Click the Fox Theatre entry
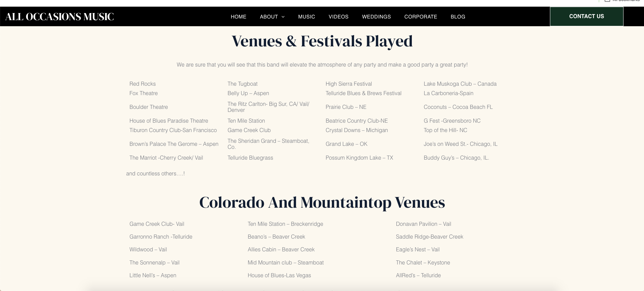The image size is (644, 291). [x=143, y=93]
